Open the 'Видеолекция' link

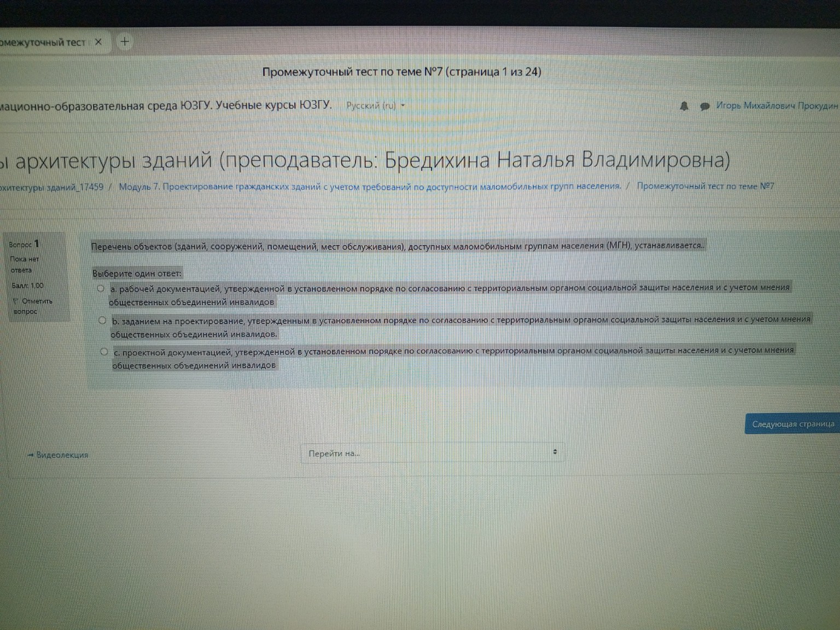click(x=61, y=454)
